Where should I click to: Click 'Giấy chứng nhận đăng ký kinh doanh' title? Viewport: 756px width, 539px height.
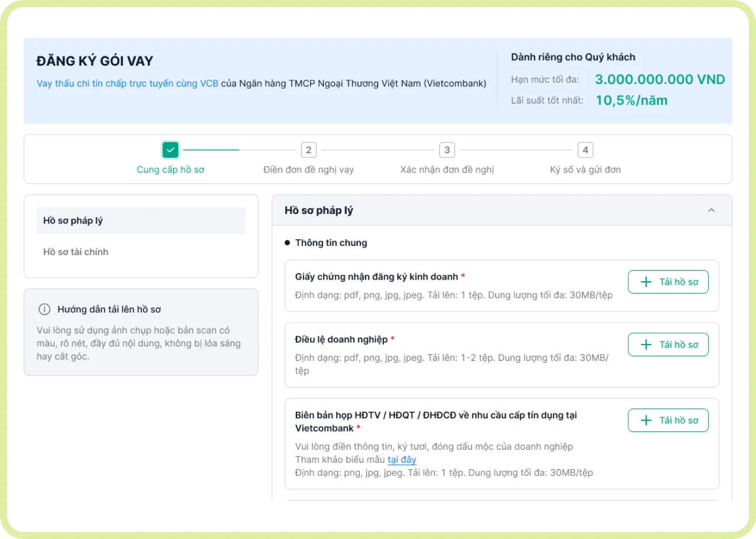pyautogui.click(x=377, y=277)
